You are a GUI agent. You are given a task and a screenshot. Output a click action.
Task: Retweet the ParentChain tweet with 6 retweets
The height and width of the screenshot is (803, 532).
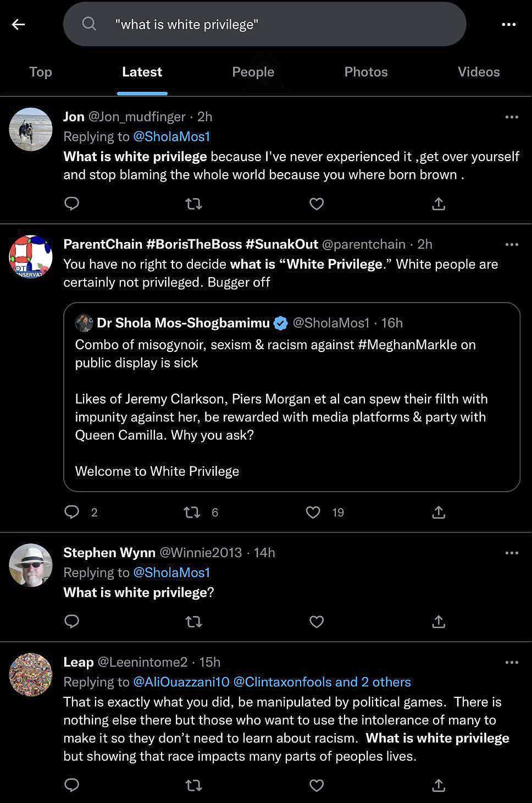click(192, 513)
